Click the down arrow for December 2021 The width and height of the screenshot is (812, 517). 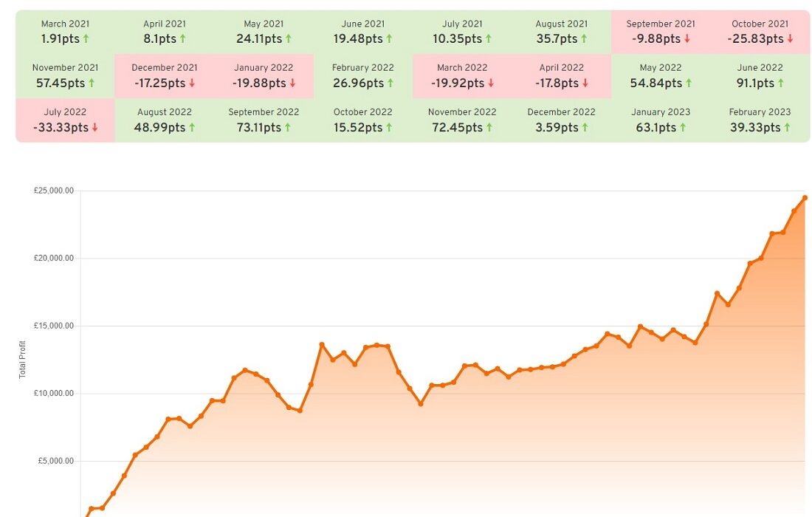tap(192, 83)
